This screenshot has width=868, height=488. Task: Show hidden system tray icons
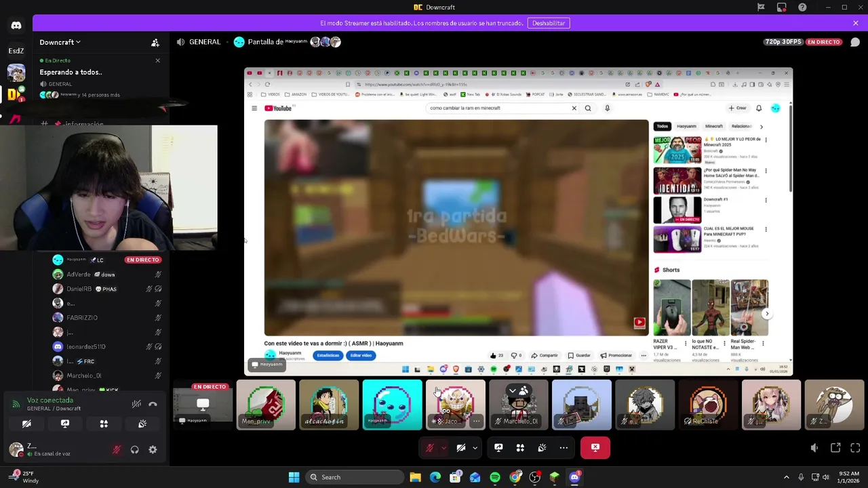pos(787,477)
